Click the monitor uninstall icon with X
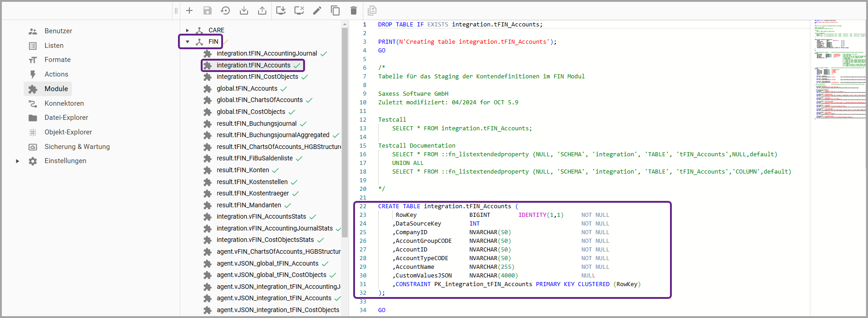Viewport: 868px width, 318px height. tap(299, 10)
